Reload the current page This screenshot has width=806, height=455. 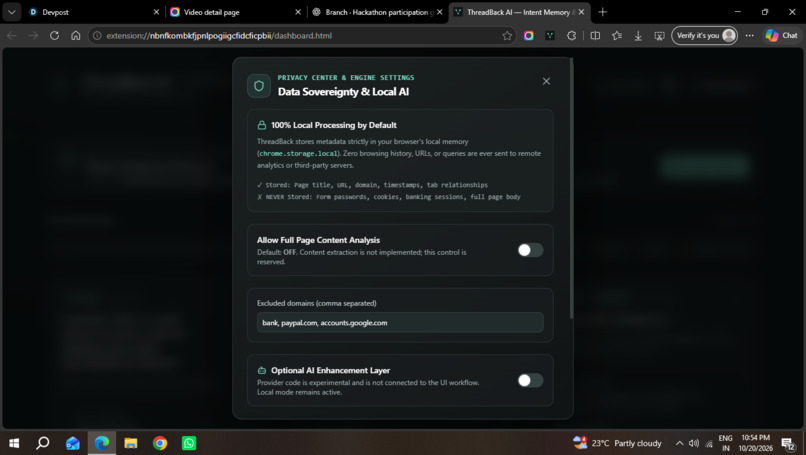pyautogui.click(x=54, y=35)
